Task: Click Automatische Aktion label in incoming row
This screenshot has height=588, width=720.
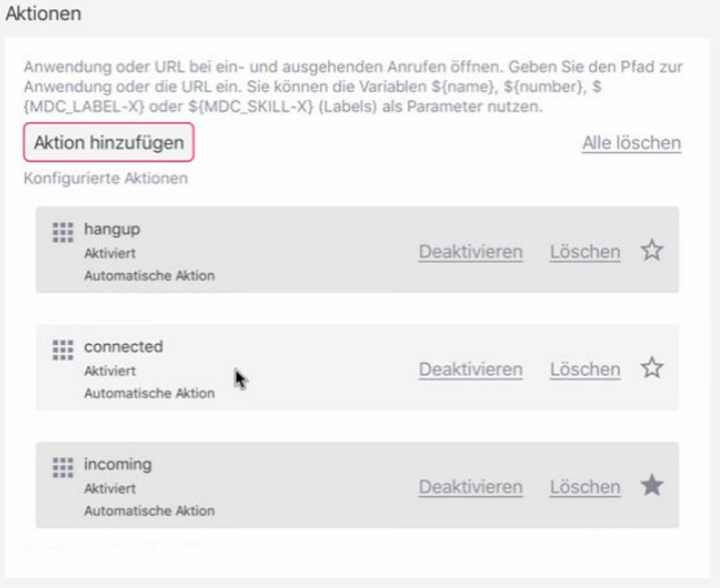Action: [149, 511]
